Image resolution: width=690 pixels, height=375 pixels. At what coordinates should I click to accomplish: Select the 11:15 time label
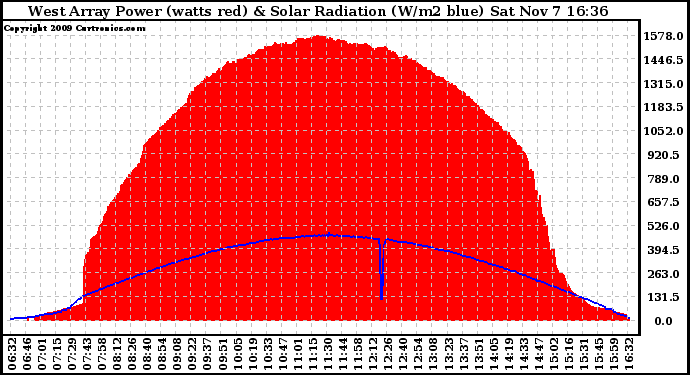312,354
